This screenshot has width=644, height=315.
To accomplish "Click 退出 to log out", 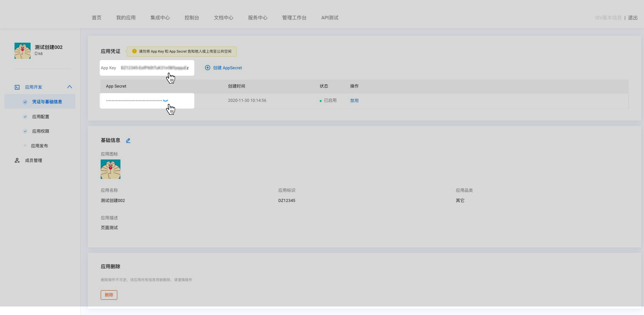I will coord(633,18).
